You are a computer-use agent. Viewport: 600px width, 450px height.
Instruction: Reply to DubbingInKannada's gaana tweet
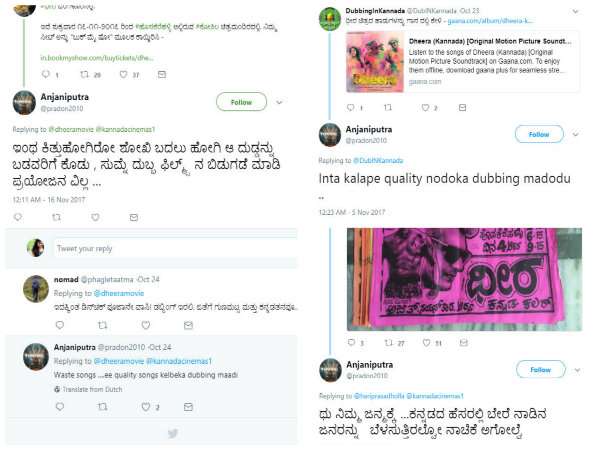point(351,108)
